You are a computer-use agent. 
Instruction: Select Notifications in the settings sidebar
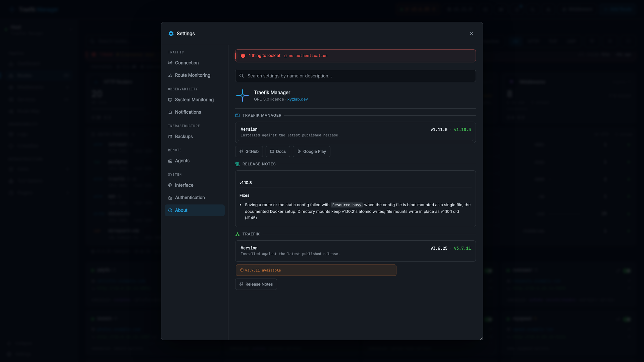195,112
